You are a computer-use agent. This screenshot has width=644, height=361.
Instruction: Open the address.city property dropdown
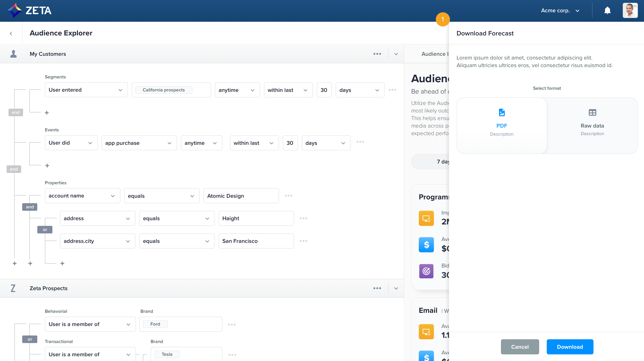pyautogui.click(x=97, y=241)
